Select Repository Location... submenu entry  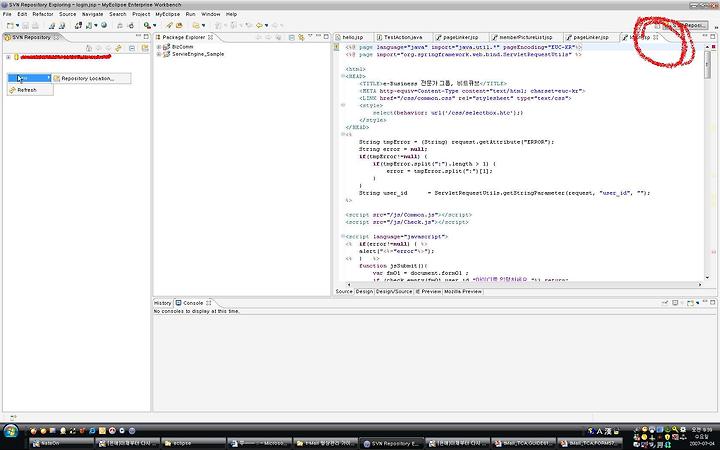[x=91, y=79]
